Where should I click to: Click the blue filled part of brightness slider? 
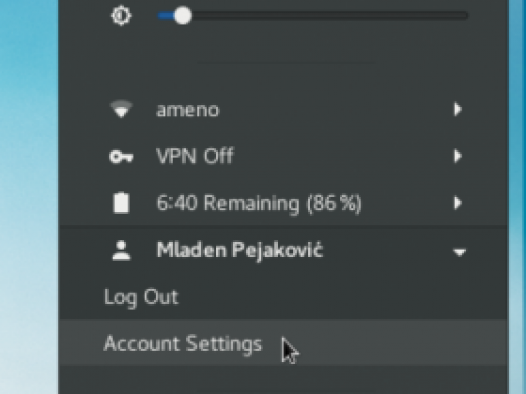(x=166, y=16)
